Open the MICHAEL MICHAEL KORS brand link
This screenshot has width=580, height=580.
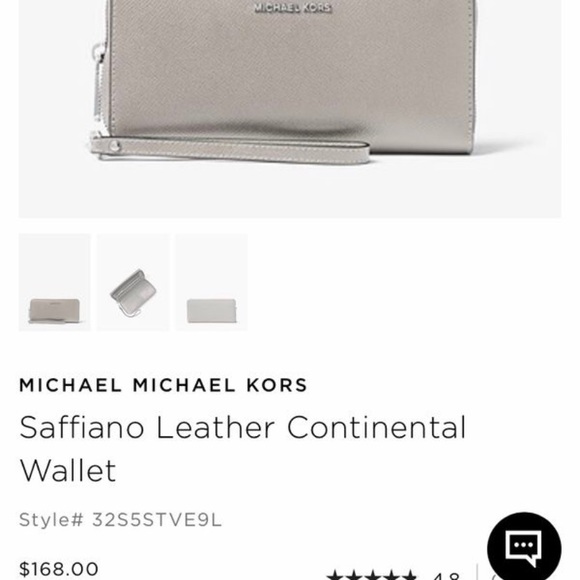[x=163, y=385]
